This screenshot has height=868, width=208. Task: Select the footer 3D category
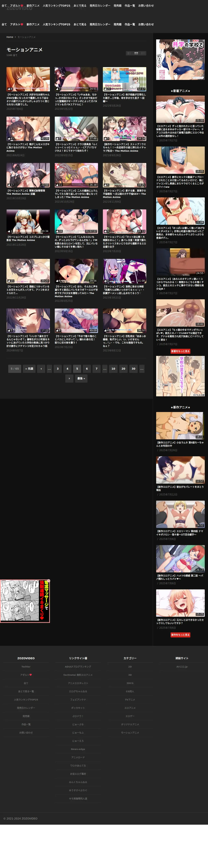click(x=130, y=675)
